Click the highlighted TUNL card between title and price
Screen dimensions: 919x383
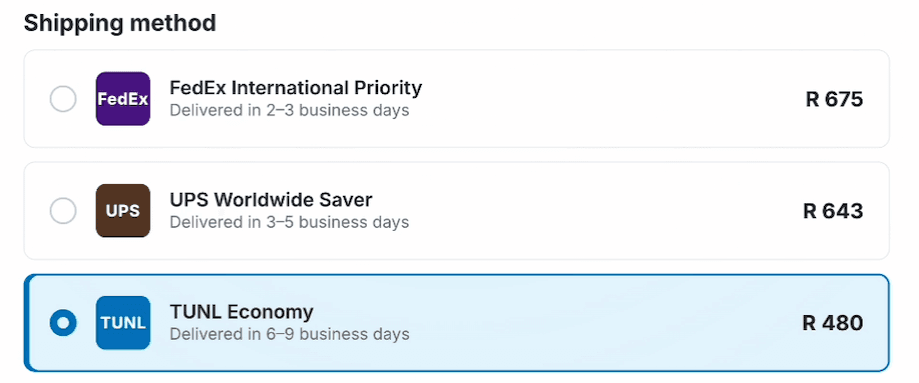click(557, 323)
